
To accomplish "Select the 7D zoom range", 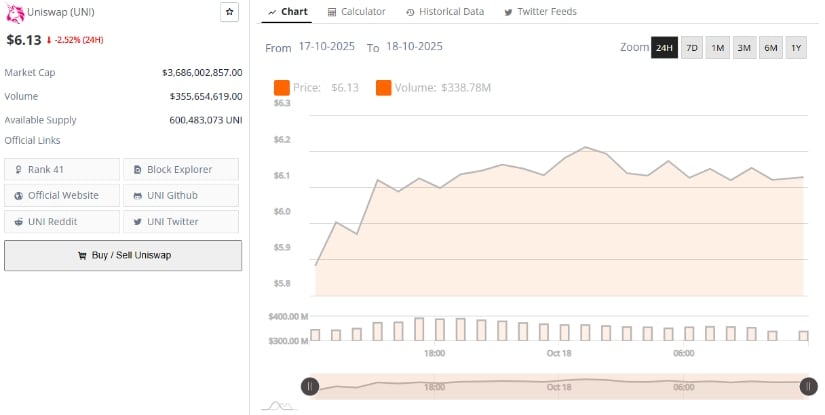I will (x=691, y=48).
